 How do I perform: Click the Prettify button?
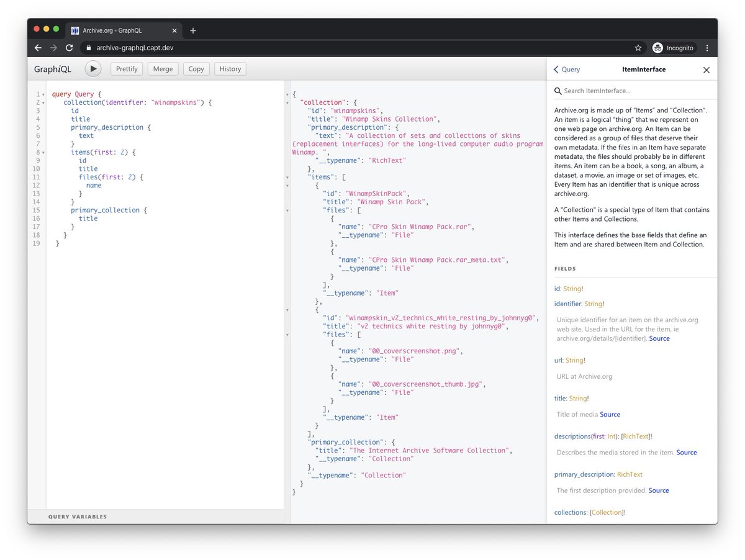click(x=127, y=69)
